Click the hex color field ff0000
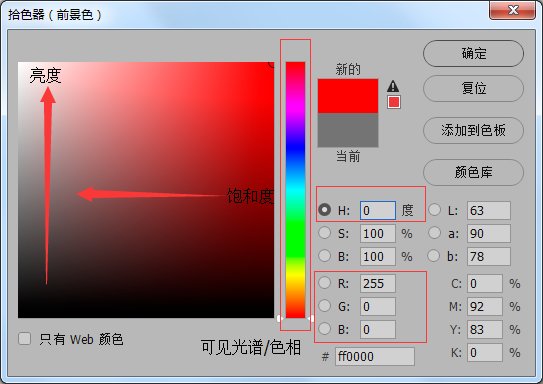Screen dimensions: 543x384 375,356
